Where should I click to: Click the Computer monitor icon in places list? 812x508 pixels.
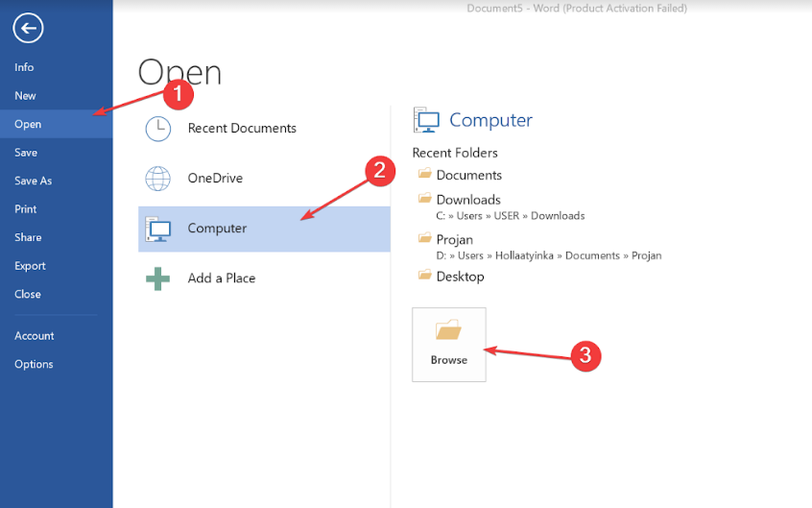[x=158, y=230]
